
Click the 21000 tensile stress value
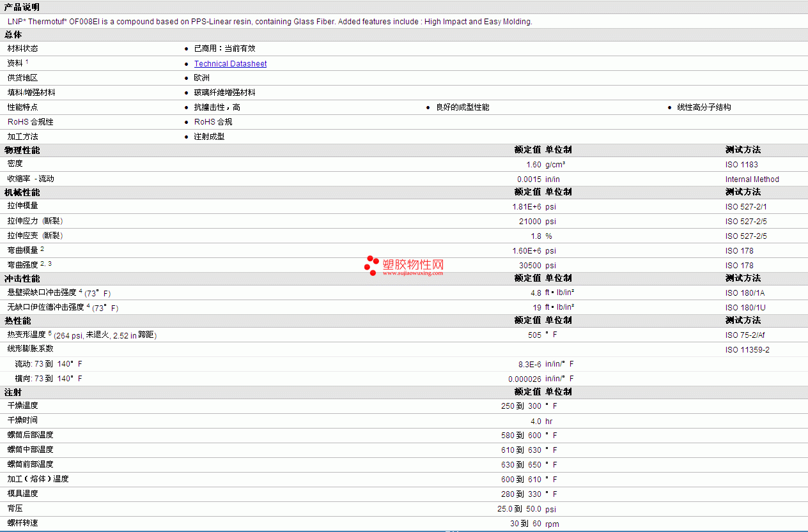tap(530, 222)
